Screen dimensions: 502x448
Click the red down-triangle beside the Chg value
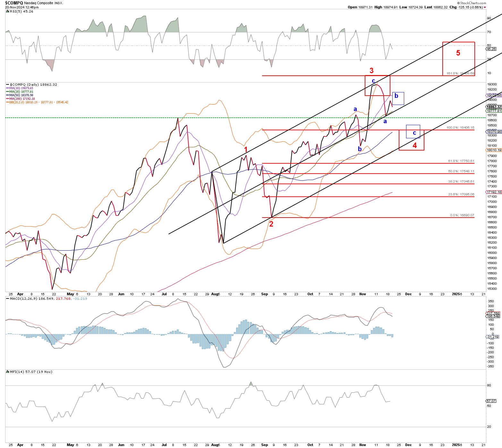click(485, 7)
